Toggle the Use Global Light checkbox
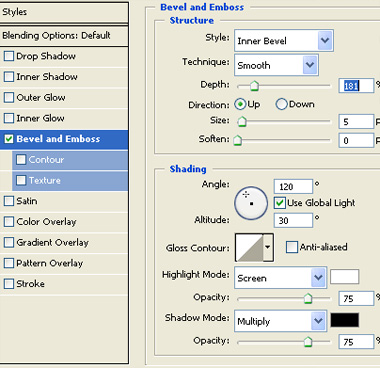The height and width of the screenshot is (368, 380). tap(280, 203)
